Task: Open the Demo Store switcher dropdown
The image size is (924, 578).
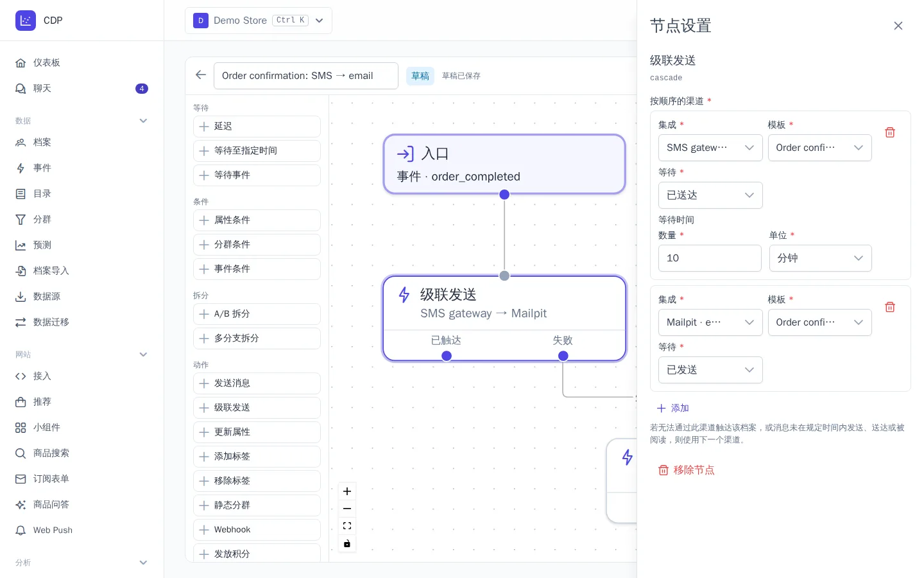Action: (x=259, y=21)
